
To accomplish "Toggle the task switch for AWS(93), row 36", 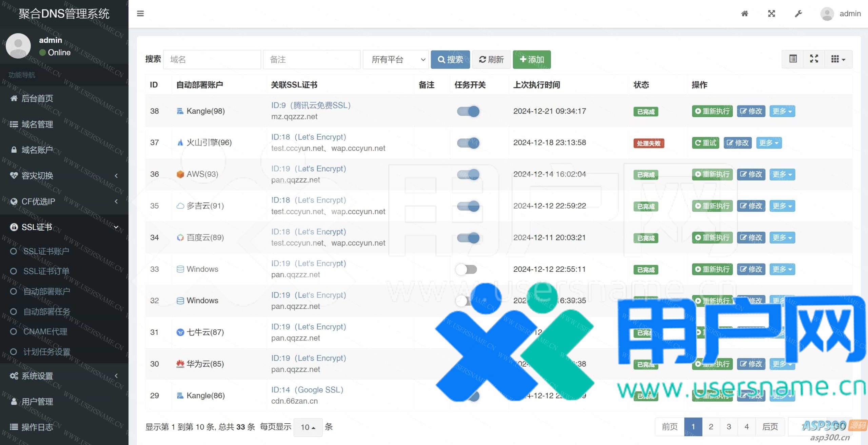I will [468, 174].
